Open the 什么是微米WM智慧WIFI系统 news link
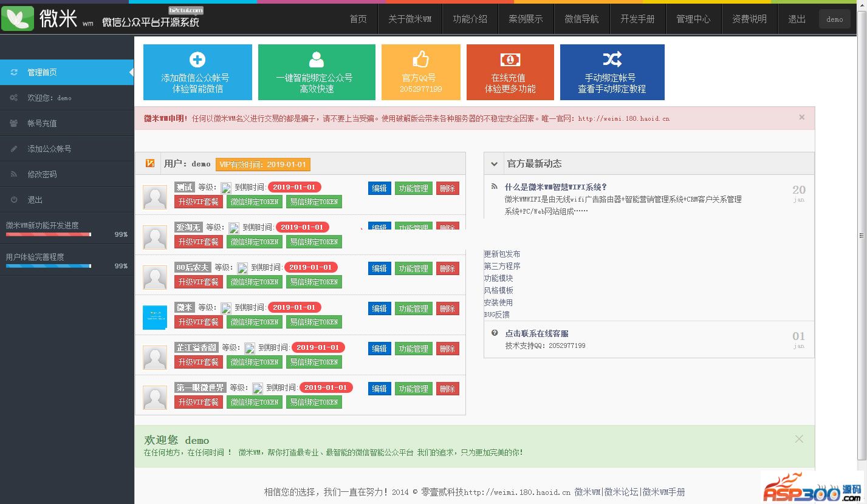This screenshot has width=867, height=504. [x=555, y=187]
